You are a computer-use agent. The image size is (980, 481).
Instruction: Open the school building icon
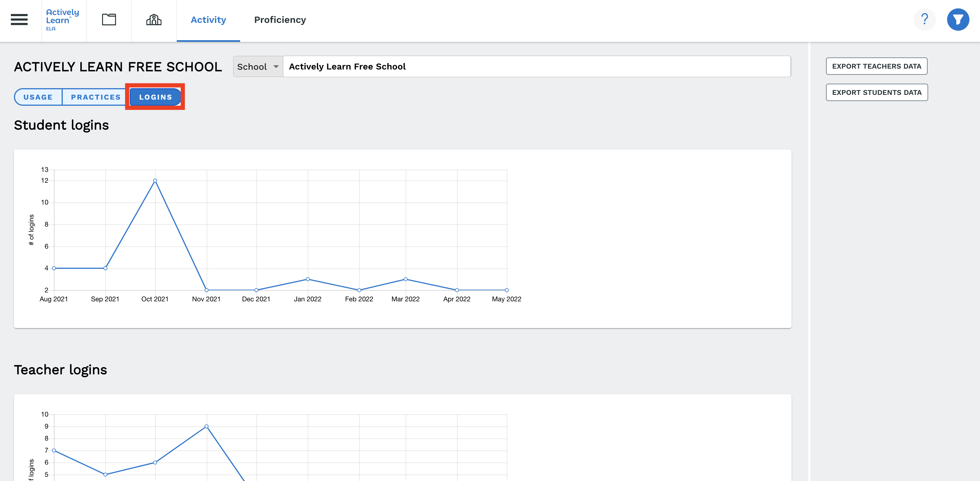(154, 20)
